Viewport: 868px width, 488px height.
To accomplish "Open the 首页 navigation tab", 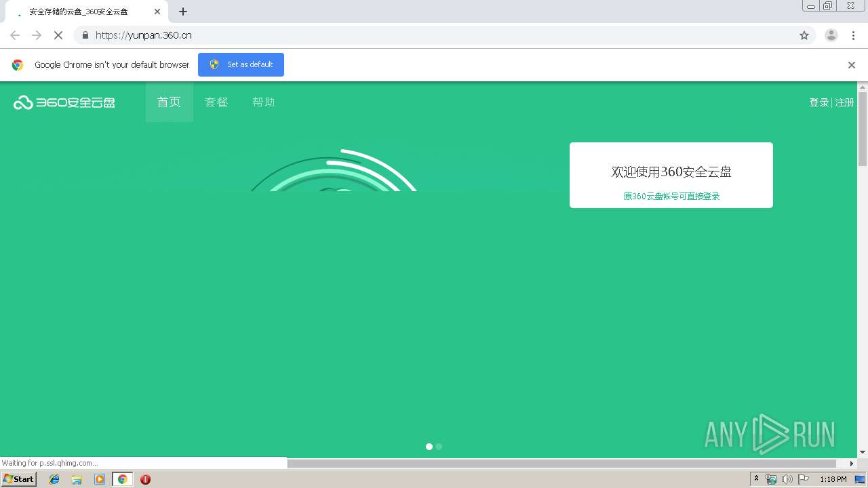I will tap(170, 102).
